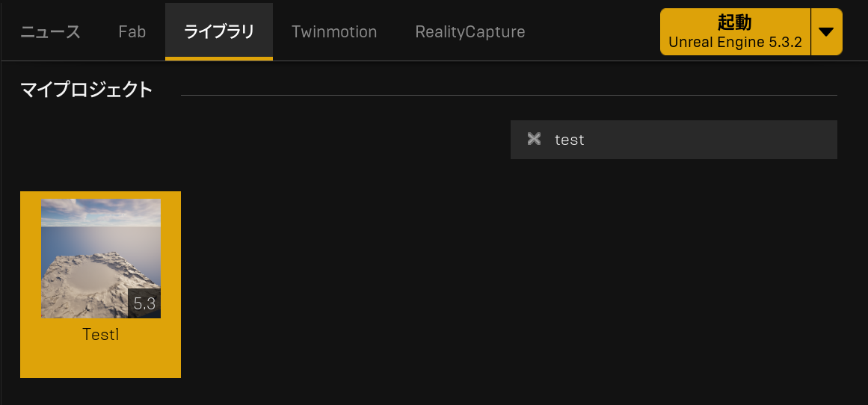
Task: Click the 起動 label on the launch button
Action: point(734,22)
